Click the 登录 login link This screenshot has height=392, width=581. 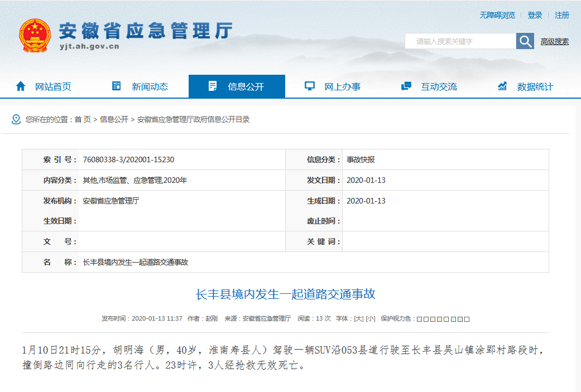tap(535, 15)
